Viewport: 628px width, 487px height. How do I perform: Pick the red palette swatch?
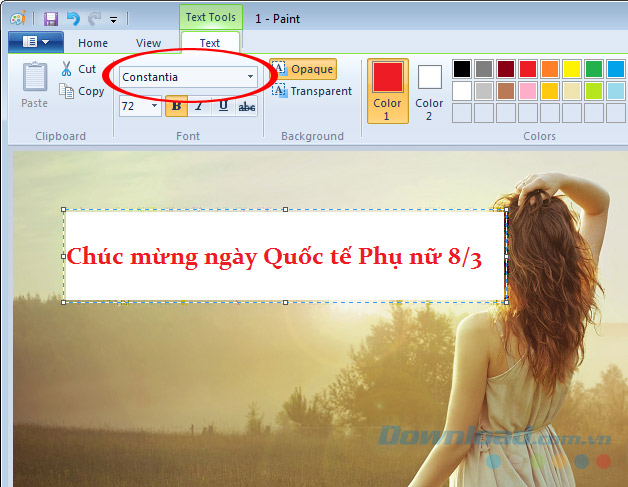pos(528,69)
